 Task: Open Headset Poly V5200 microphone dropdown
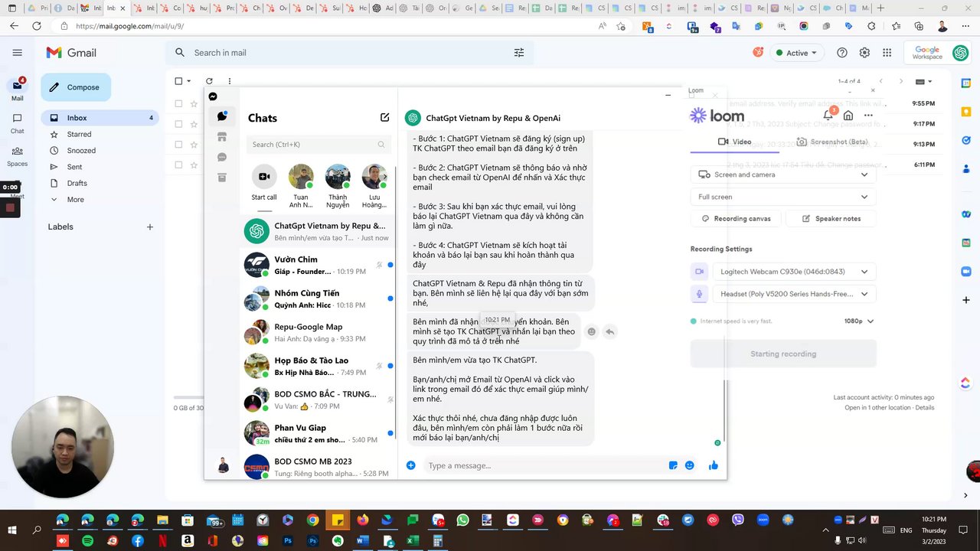(793, 294)
